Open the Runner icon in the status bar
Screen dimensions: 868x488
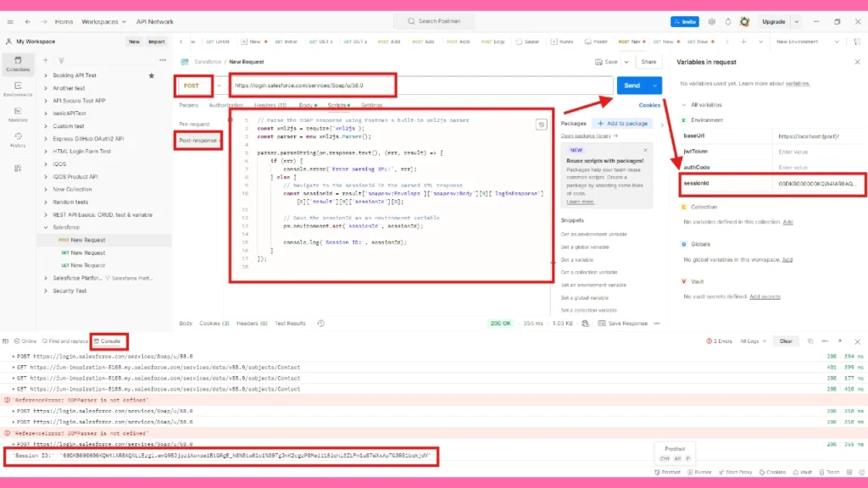click(x=700, y=472)
